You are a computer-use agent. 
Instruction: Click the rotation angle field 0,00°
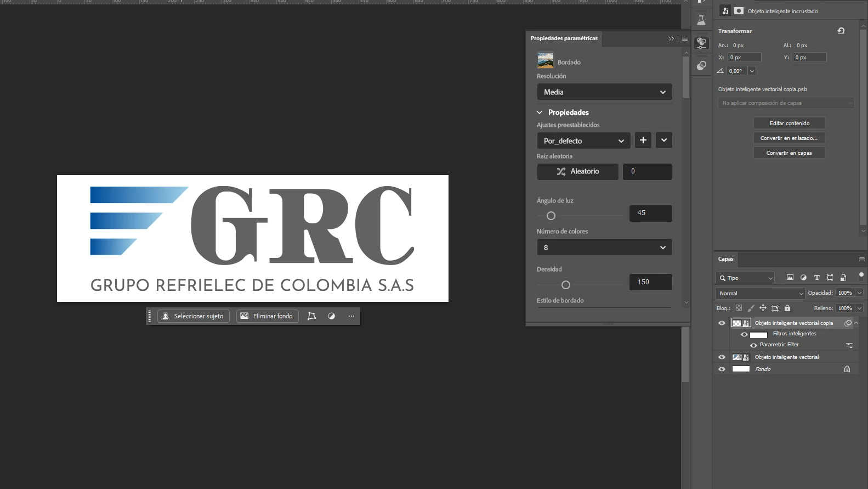point(737,71)
